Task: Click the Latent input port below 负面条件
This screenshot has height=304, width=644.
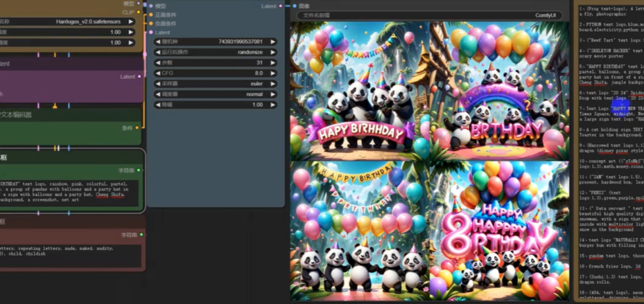Action: 151,32
